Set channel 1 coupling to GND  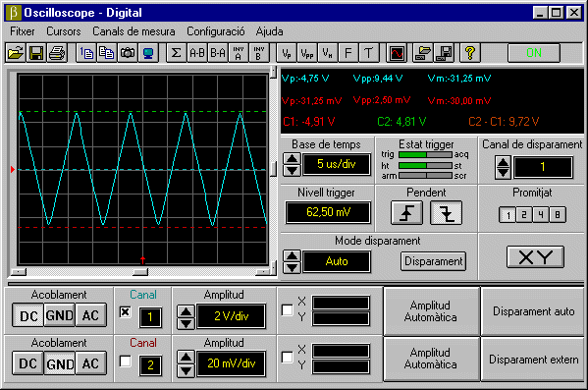pos(60,315)
